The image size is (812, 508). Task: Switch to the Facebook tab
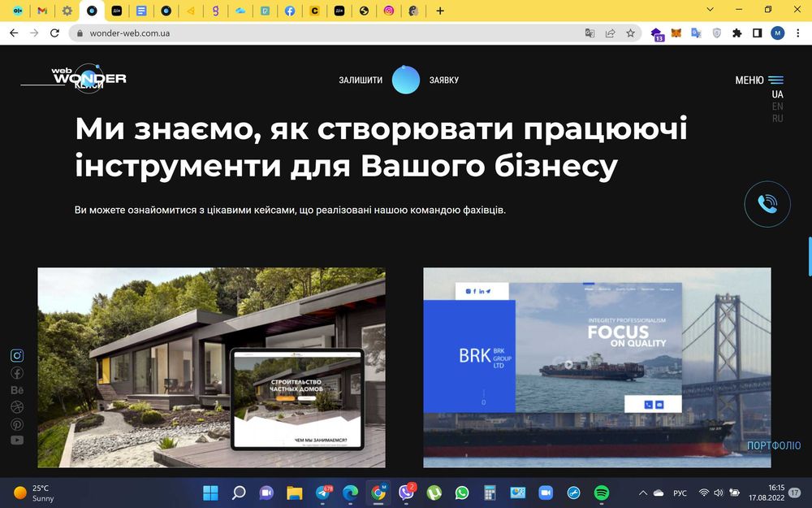[290, 11]
